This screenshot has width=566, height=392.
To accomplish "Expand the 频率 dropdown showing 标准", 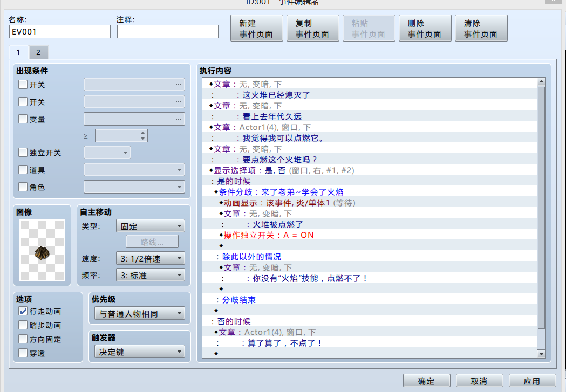I will tap(151, 275).
